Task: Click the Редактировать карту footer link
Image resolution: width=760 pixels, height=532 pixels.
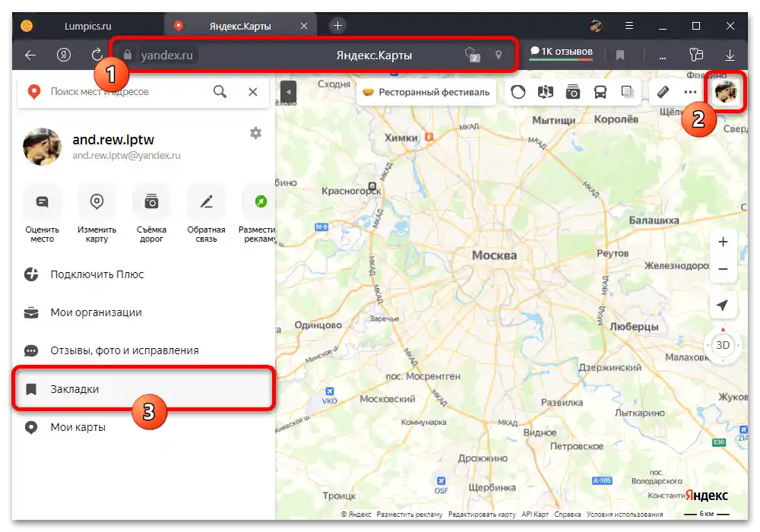Action: point(482,514)
